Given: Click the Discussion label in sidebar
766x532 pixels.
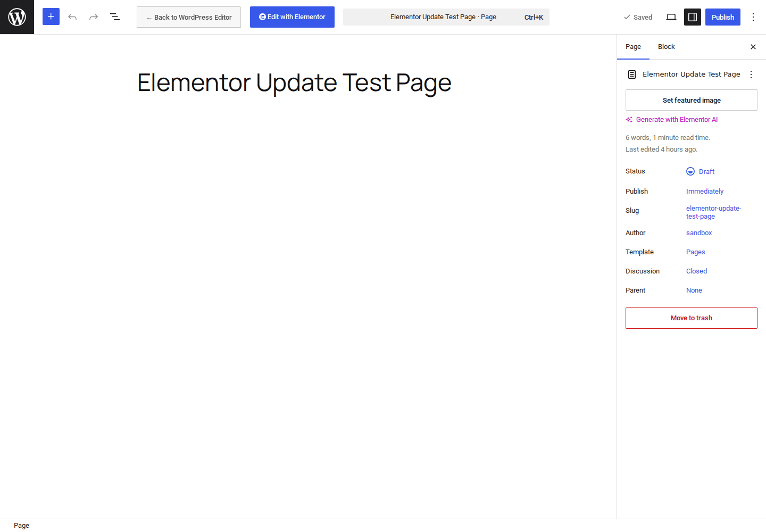Looking at the screenshot, I should tap(643, 271).
